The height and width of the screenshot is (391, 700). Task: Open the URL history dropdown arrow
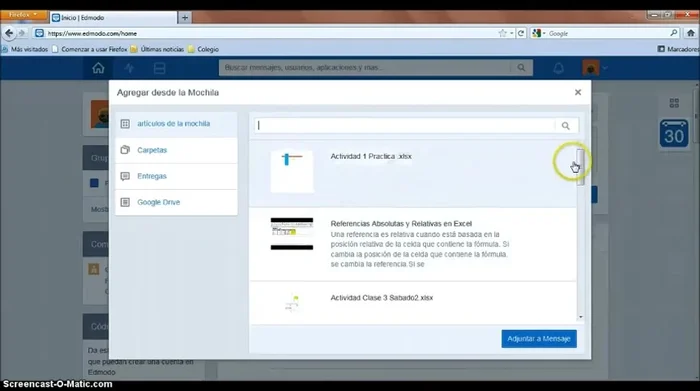[x=512, y=33]
